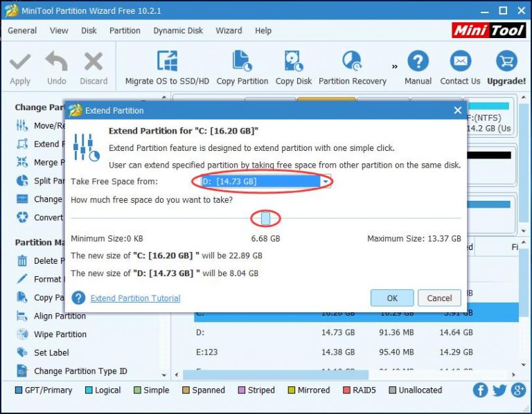Select Move/Resize partition in sidebar
The height and width of the screenshot is (414, 532).
(x=40, y=125)
